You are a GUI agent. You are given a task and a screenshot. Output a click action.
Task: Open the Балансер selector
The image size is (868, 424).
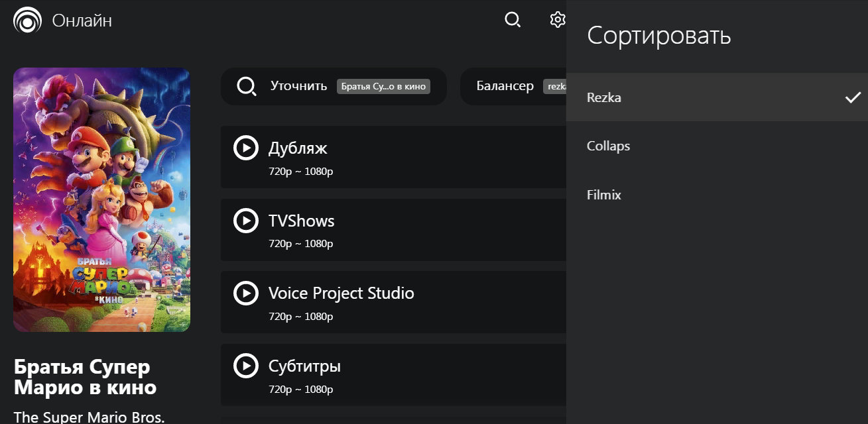click(x=505, y=86)
